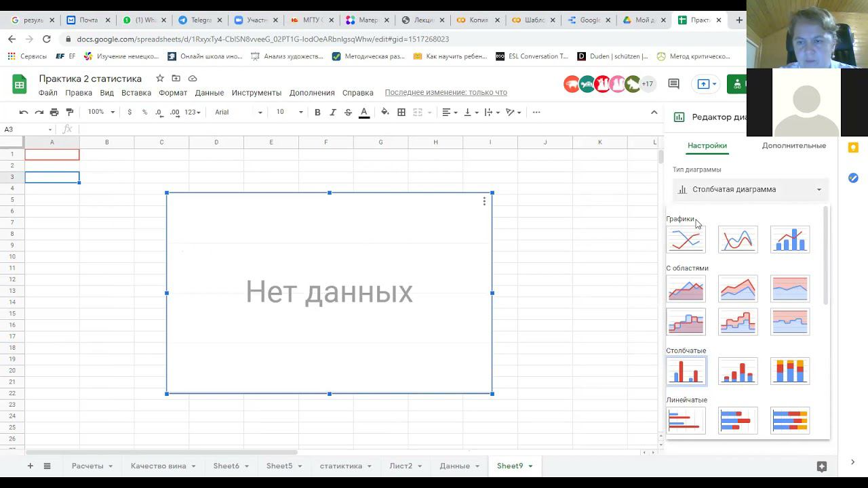This screenshot has width=868, height=488.
Task: Open the borders tool
Action: tap(401, 112)
